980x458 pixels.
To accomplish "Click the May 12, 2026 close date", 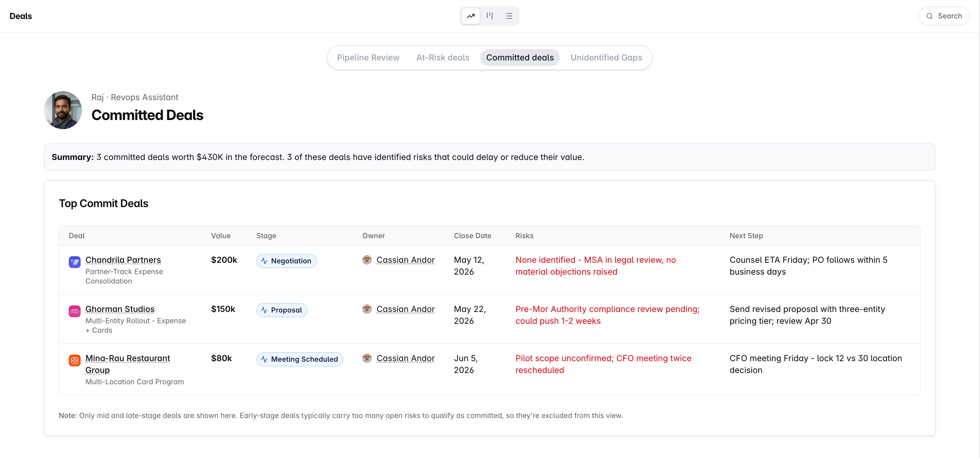I will (x=469, y=266).
